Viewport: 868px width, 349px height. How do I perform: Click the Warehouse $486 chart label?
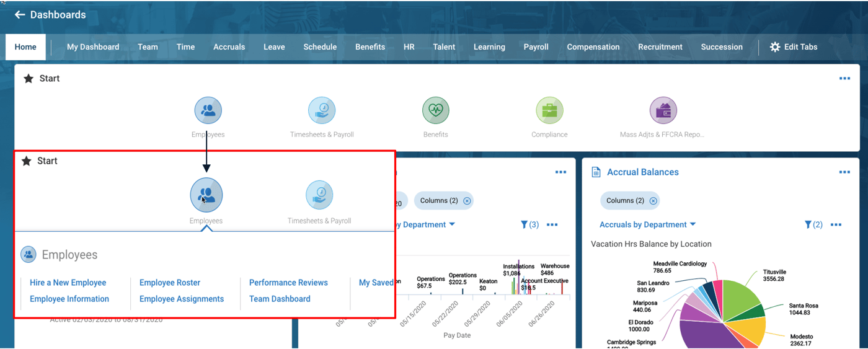click(555, 270)
